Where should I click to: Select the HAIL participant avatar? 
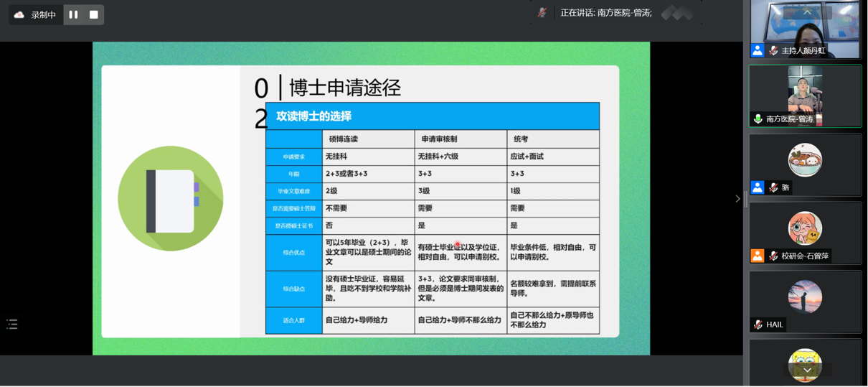pyautogui.click(x=805, y=297)
